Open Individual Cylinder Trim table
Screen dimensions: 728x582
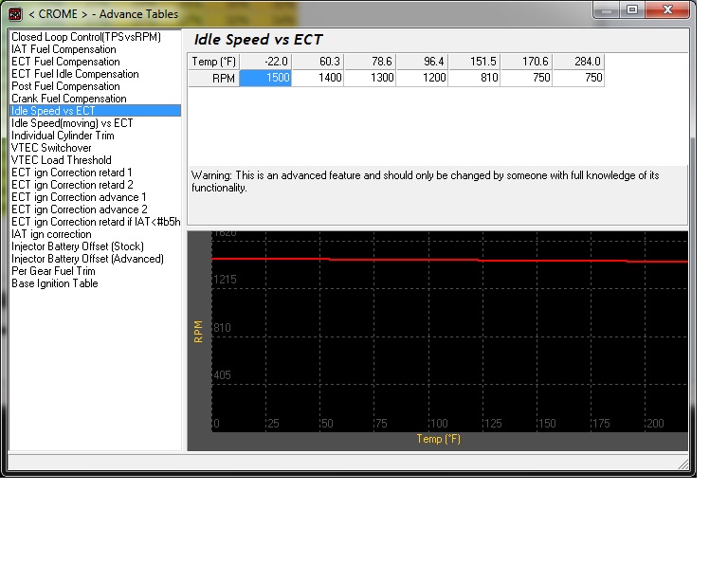pyautogui.click(x=63, y=136)
